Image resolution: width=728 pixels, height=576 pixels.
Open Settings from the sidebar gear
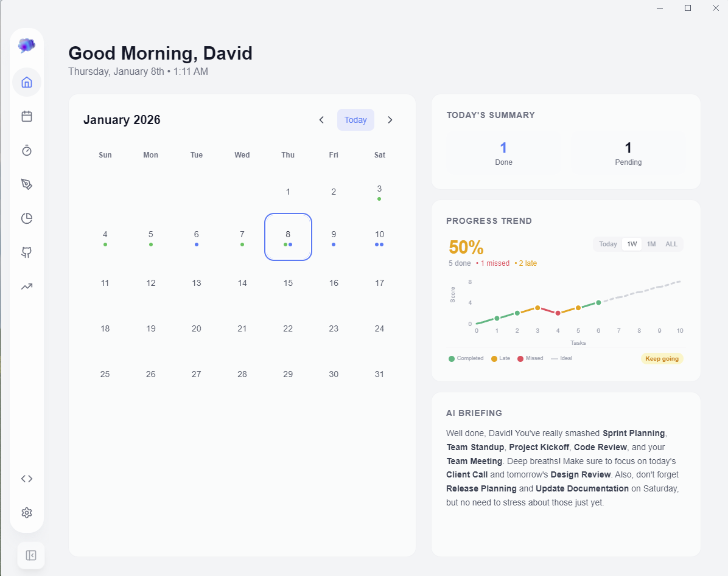click(27, 513)
